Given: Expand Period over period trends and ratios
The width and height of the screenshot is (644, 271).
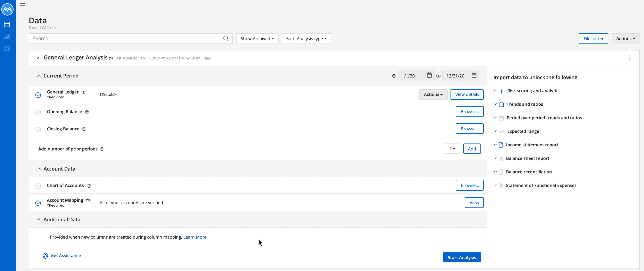Looking at the screenshot, I should tap(495, 117).
